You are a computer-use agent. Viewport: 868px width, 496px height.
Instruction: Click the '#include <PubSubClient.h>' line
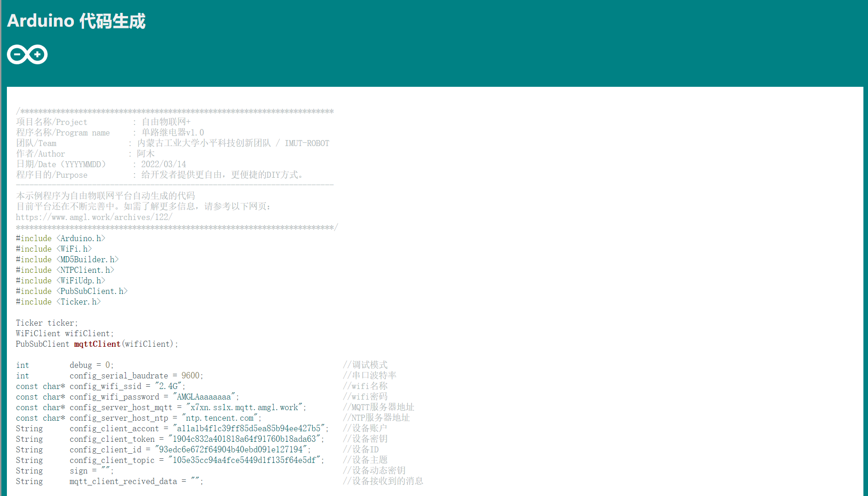pos(72,291)
